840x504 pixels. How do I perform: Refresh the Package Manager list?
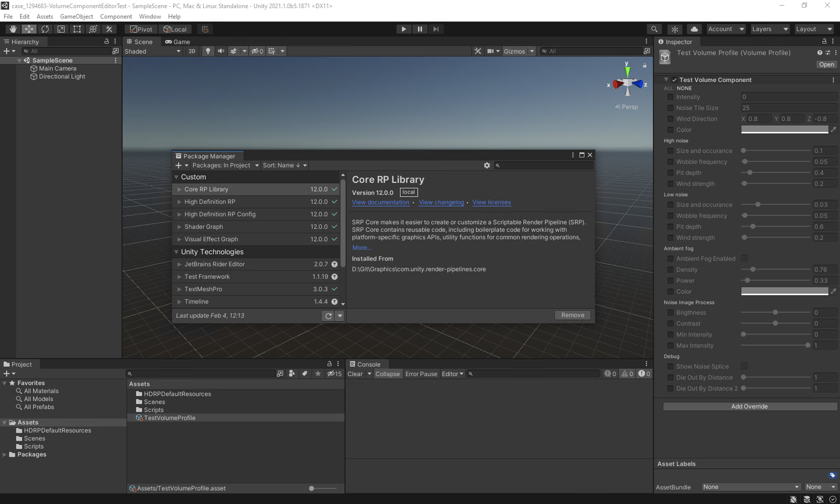[x=328, y=316]
